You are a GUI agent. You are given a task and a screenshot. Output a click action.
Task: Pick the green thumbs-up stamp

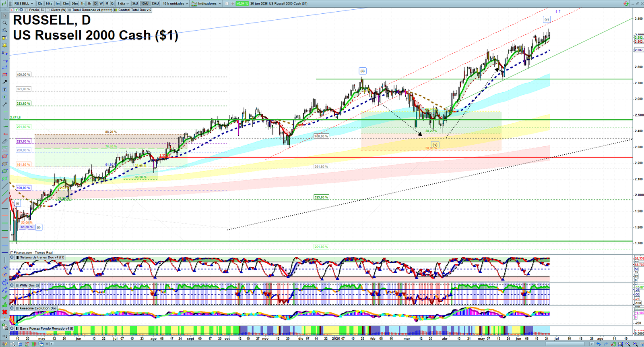[5, 304]
